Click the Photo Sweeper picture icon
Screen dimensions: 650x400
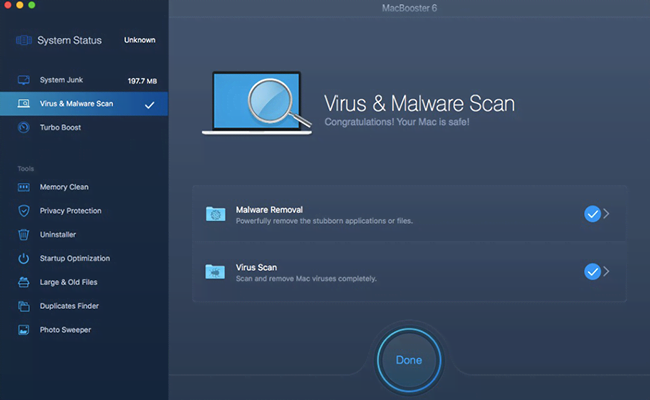pos(24,330)
